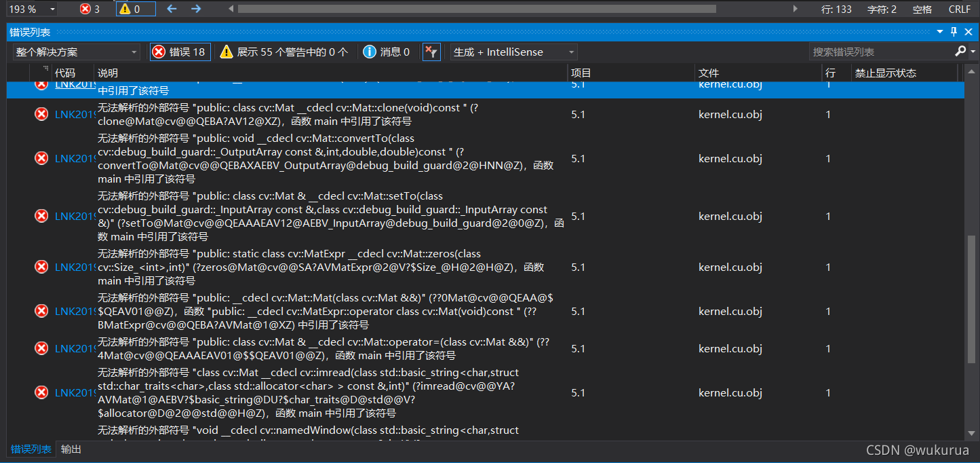Click the 搜索错误列表 search field
The height and width of the screenshot is (463, 980).
(880, 52)
